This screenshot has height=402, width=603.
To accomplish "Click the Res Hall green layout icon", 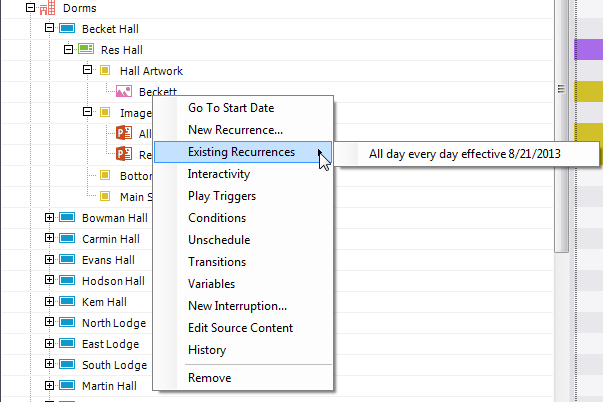I will 86,49.
